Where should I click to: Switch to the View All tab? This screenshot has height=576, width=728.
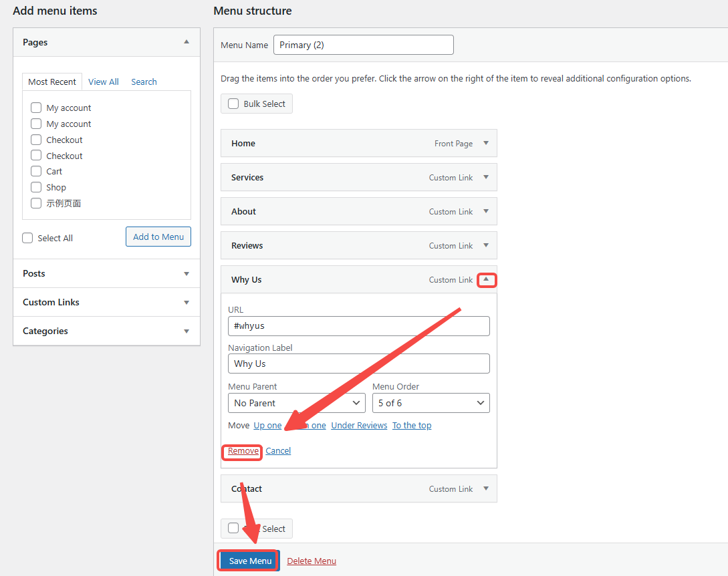[104, 82]
